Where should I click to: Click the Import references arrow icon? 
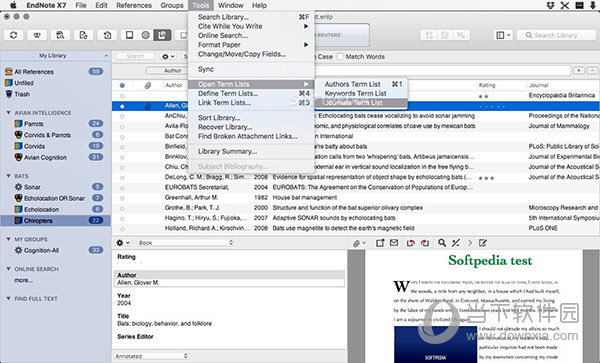[107, 35]
